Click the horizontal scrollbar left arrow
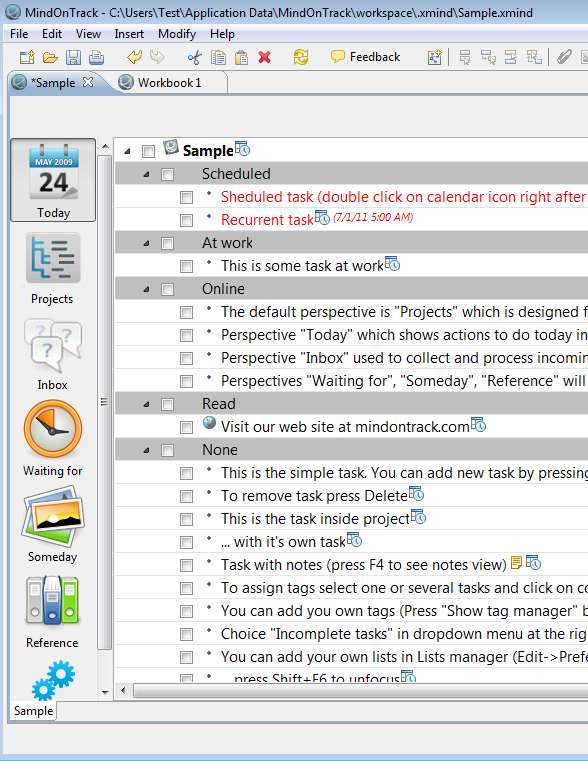Image resolution: width=588 pixels, height=761 pixels. [123, 690]
